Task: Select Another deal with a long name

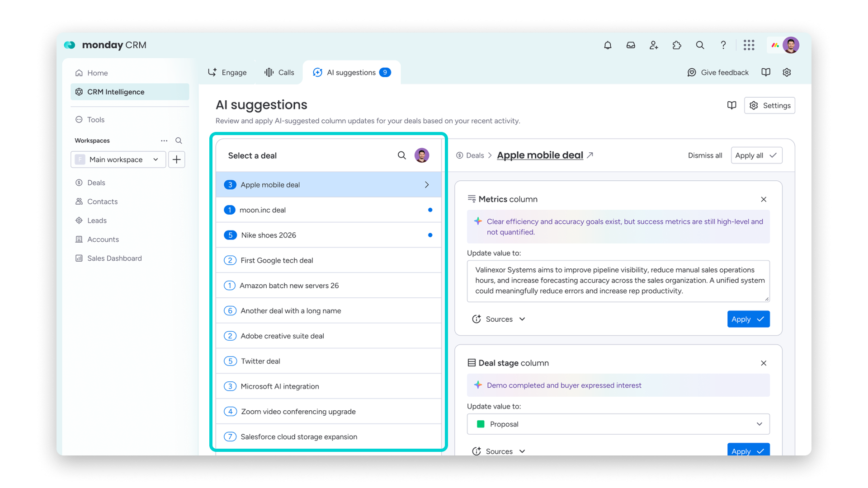Action: click(329, 311)
